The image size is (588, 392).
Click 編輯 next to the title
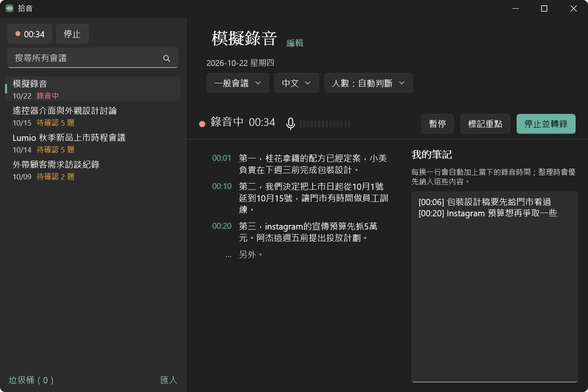(x=295, y=43)
